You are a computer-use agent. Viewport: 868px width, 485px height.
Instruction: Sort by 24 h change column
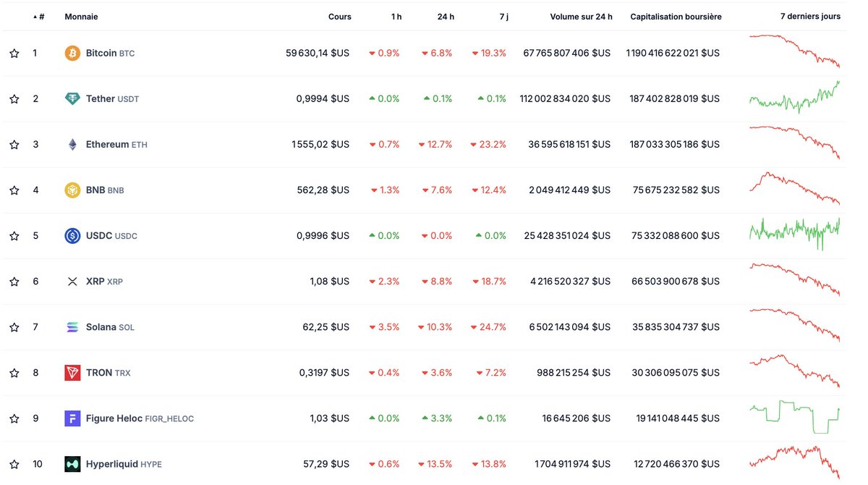446,17
